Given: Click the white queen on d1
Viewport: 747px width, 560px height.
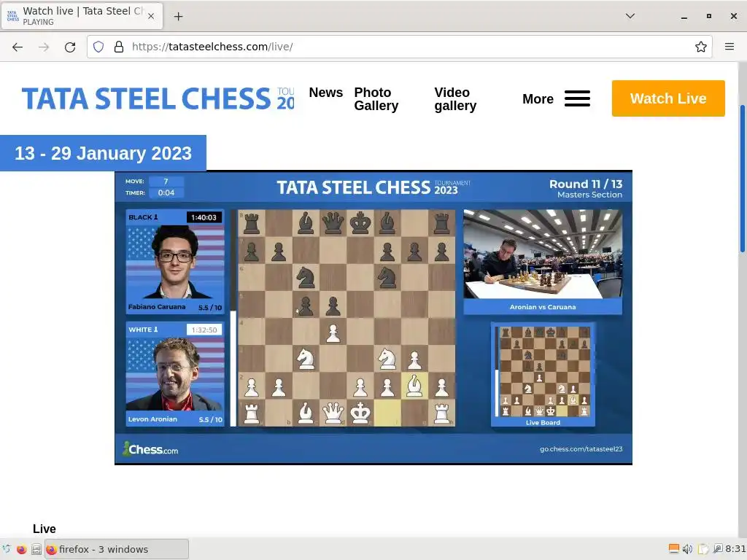Looking at the screenshot, I should point(333,413).
